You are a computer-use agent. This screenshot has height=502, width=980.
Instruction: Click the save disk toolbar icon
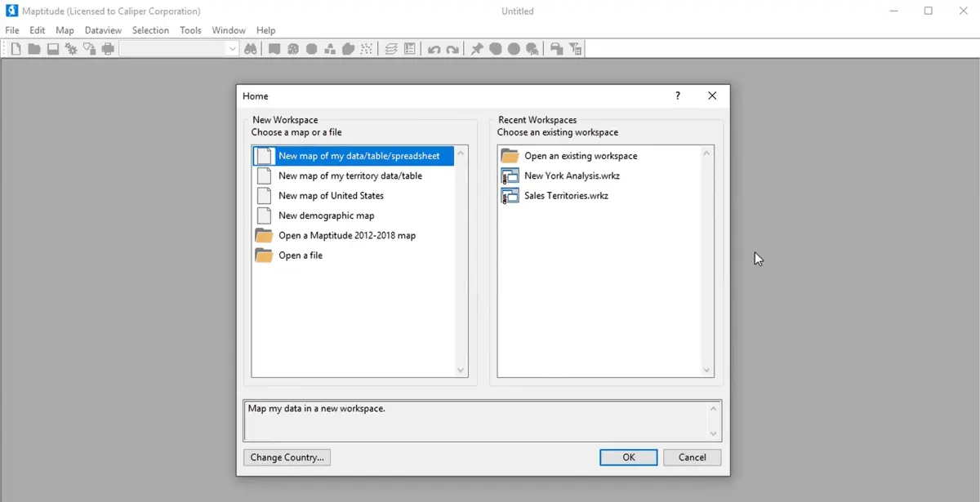(x=53, y=49)
